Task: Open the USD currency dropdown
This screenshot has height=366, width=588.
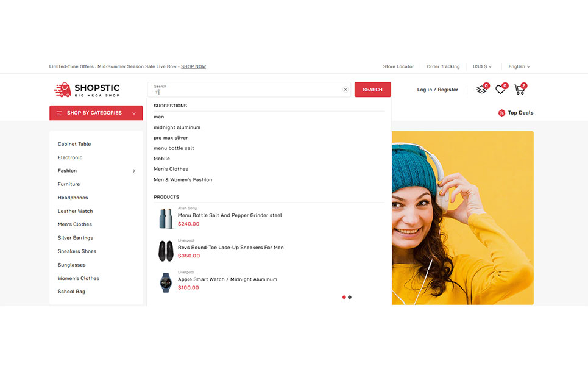Action: coord(482,66)
